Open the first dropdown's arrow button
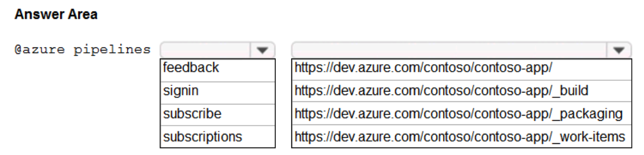This screenshot has height=155, width=644. coord(262,50)
